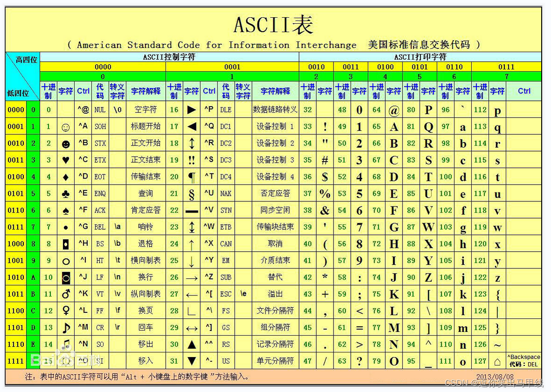Select the diamond symbol in the EOT row
Image resolution: width=551 pixels, height=392 pixels.
pyautogui.click(x=65, y=177)
